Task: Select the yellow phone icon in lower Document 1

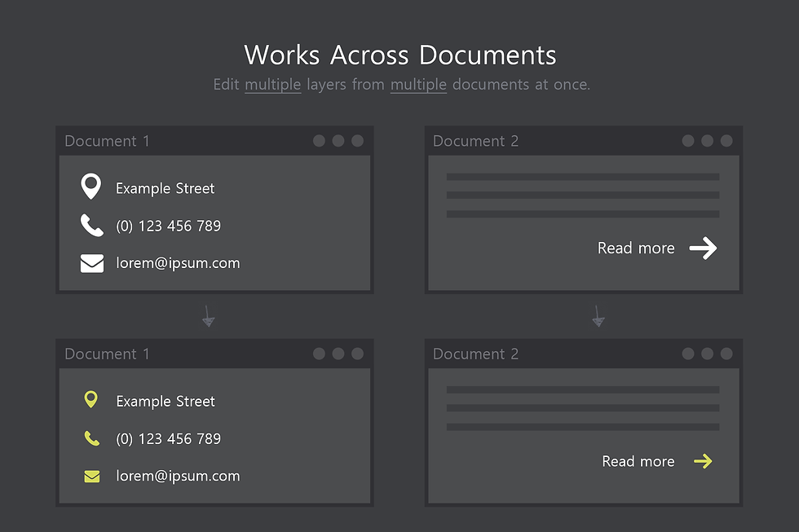Action: tap(91, 437)
